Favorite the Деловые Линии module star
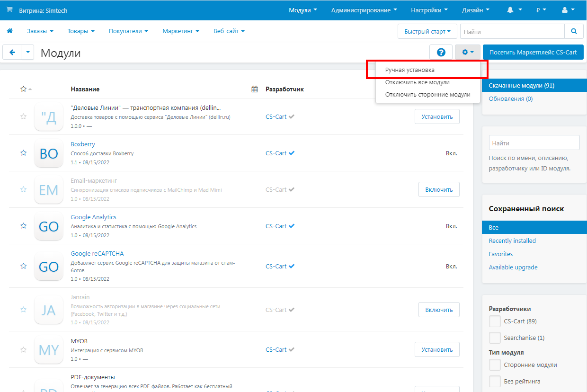This screenshot has width=587, height=392. pyautogui.click(x=23, y=116)
